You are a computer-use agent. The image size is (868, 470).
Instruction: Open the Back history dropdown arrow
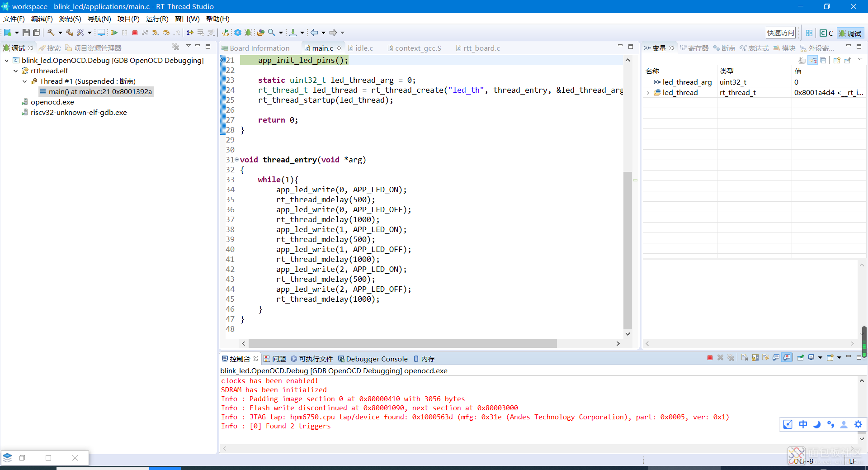(x=323, y=33)
